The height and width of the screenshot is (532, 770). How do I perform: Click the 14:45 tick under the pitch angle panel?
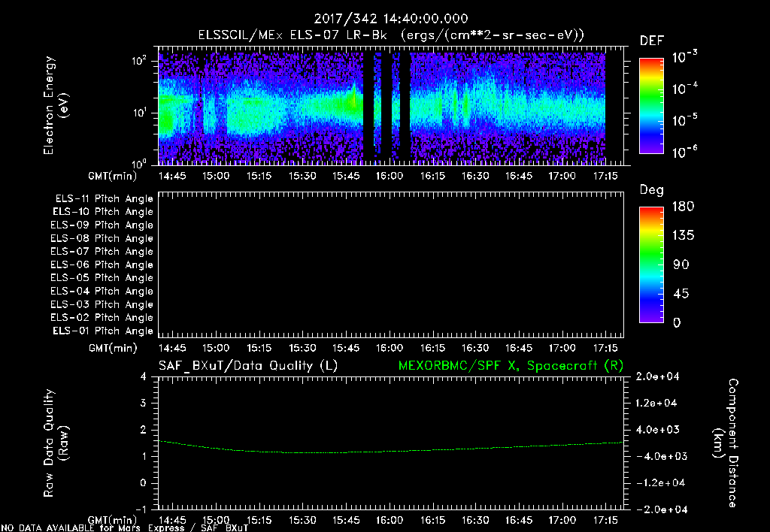pyautogui.click(x=172, y=349)
